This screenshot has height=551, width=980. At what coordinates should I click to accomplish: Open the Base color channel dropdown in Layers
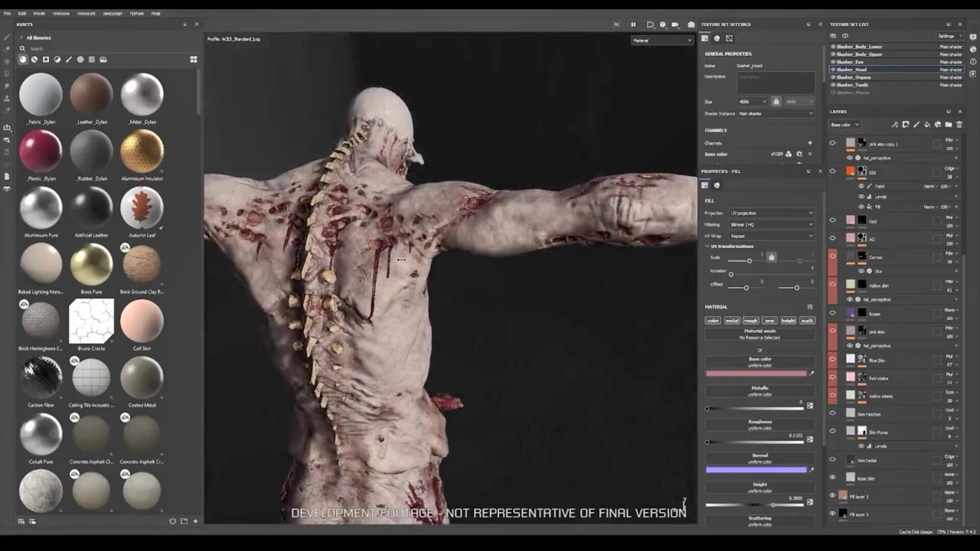click(x=845, y=125)
